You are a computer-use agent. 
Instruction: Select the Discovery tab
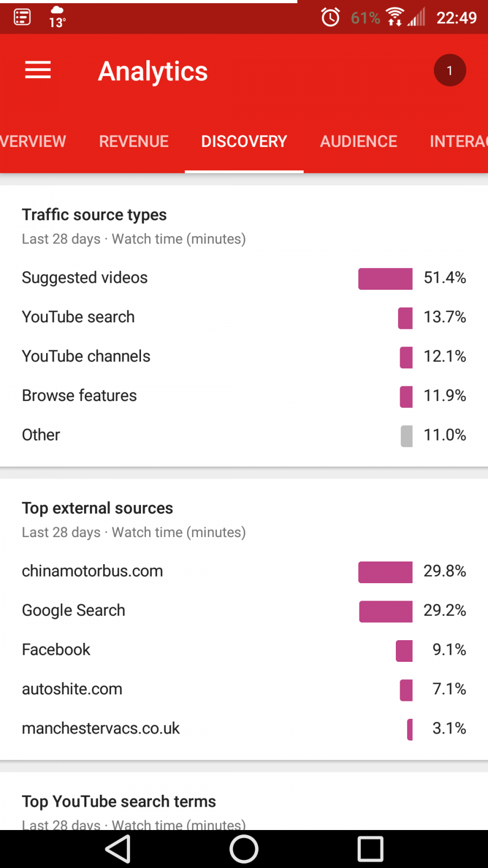click(x=244, y=141)
